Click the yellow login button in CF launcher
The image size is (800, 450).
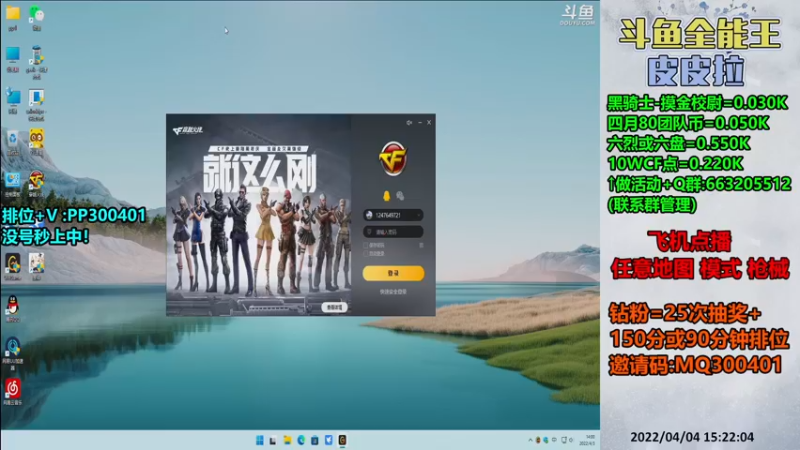(x=393, y=273)
